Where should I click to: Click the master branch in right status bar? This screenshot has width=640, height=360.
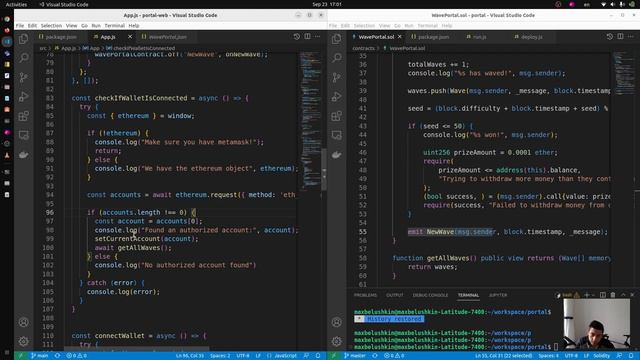point(354,356)
